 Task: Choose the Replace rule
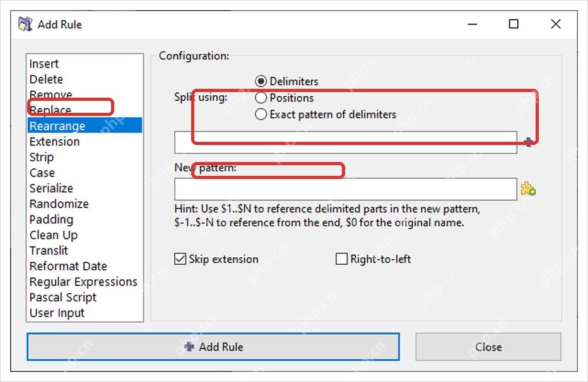[x=85, y=110]
